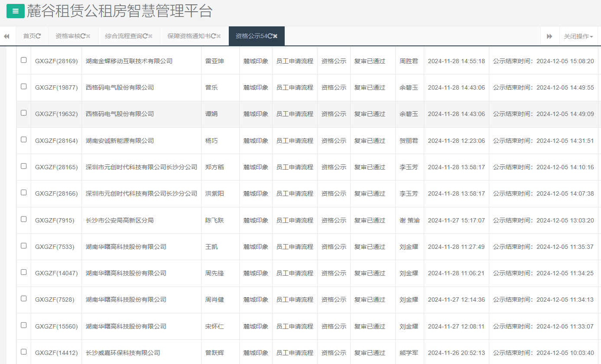The height and width of the screenshot is (364, 601).
Task: Switch to the 首页 tab
Action: (29, 36)
